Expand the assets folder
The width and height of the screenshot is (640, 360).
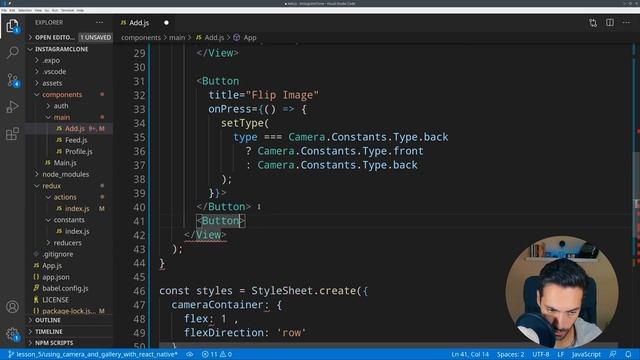pos(70,83)
